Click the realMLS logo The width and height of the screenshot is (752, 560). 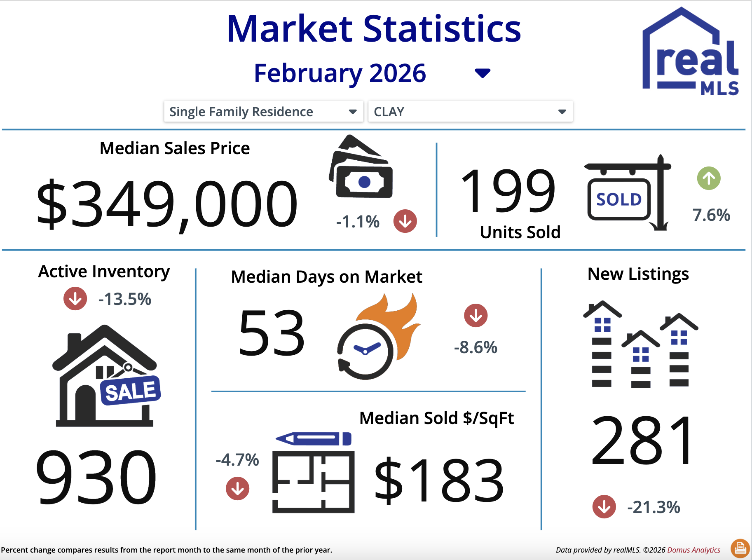click(x=691, y=51)
